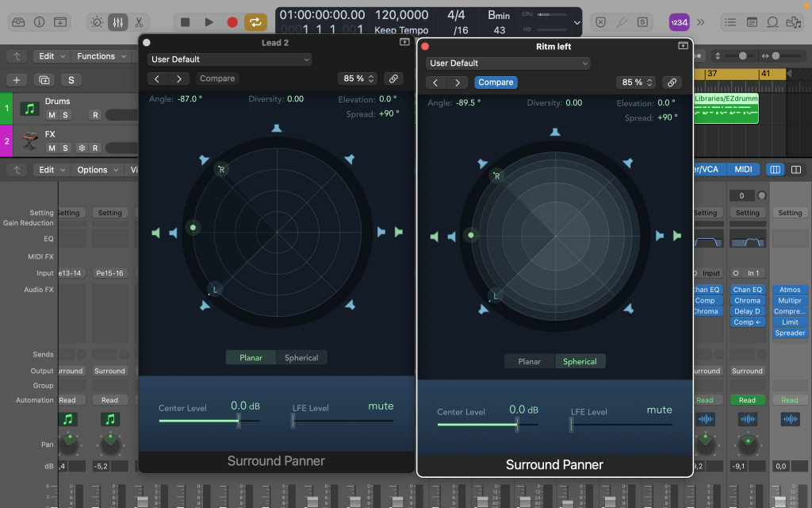812x508 pixels.
Task: Click the link icon in Ritm left panner
Action: 671,83
